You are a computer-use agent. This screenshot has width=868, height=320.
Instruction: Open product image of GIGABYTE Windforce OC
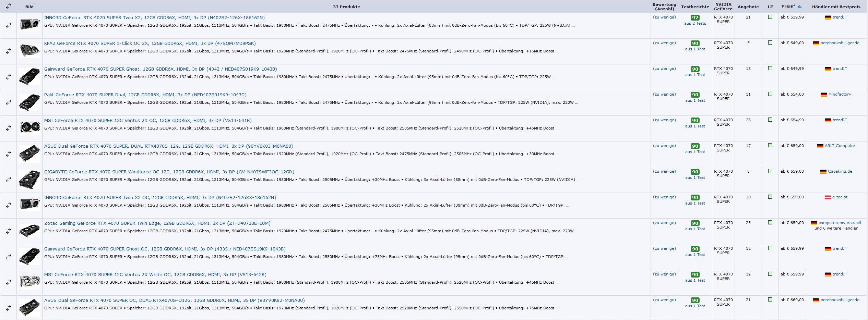click(x=29, y=180)
